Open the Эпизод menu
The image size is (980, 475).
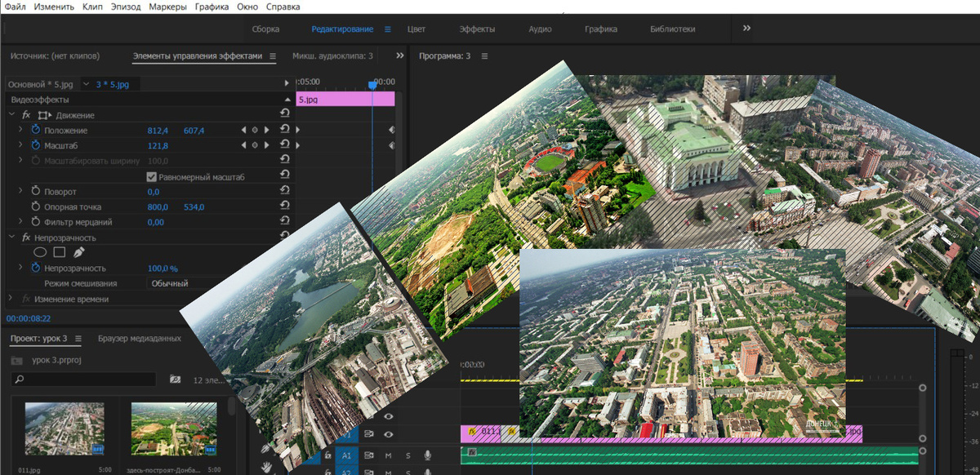(x=125, y=7)
